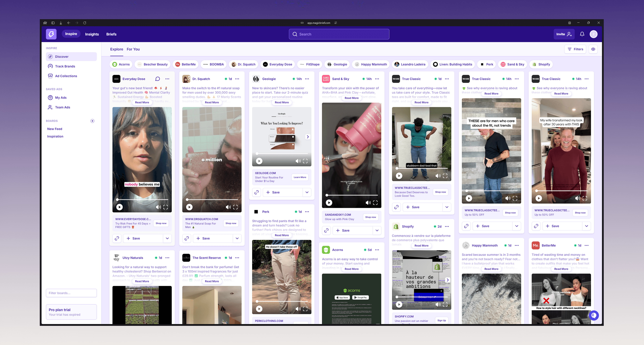Switch to the Briefs tab
The width and height of the screenshot is (644, 345).
[x=111, y=34]
